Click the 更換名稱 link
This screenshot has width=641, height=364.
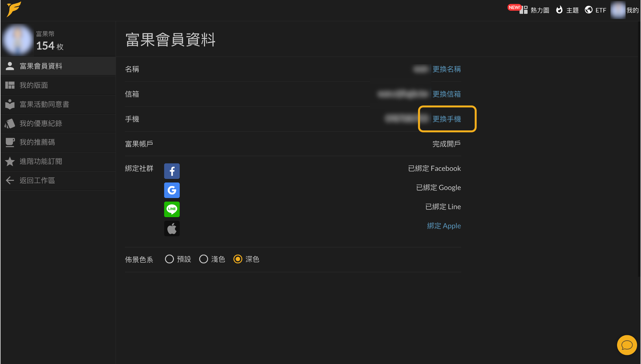[447, 69]
